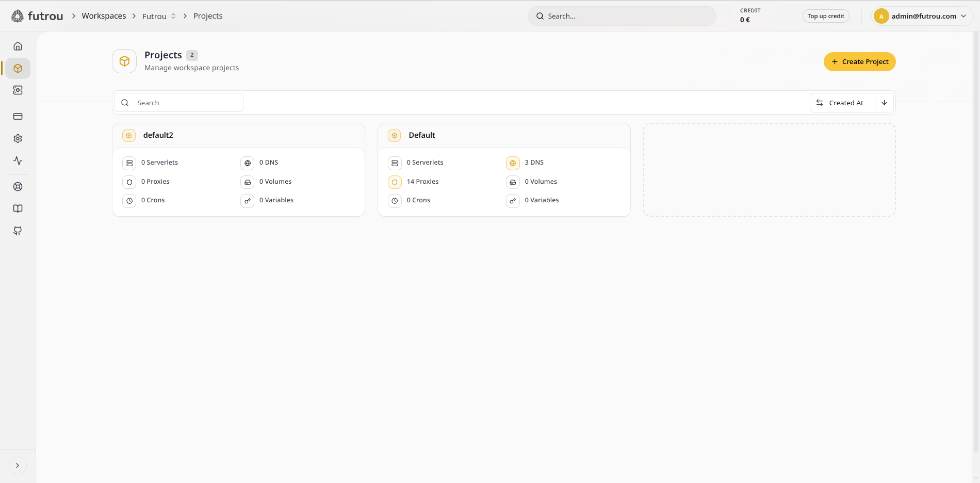Click the empty dashed project placeholder
The height and width of the screenshot is (483, 980).
[769, 170]
